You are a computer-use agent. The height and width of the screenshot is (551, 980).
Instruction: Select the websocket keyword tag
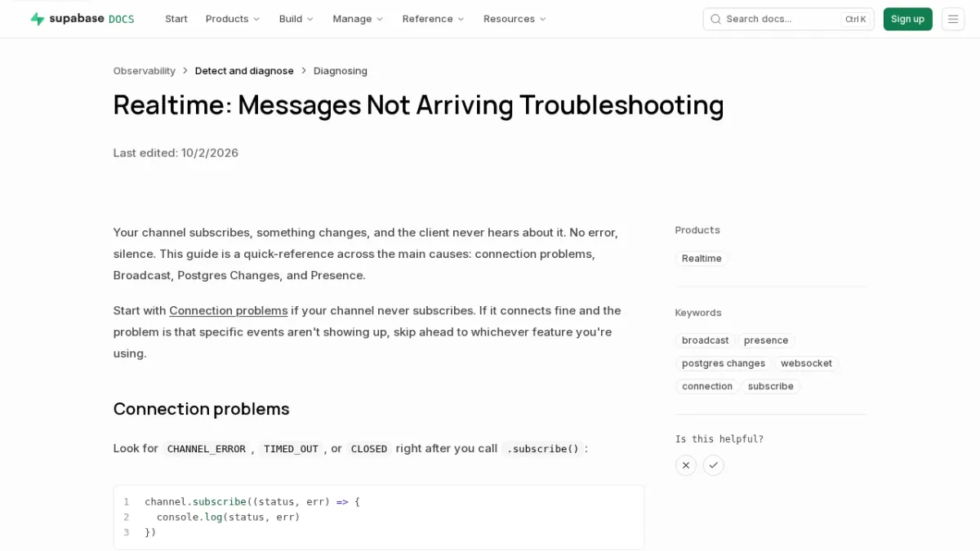pos(806,363)
